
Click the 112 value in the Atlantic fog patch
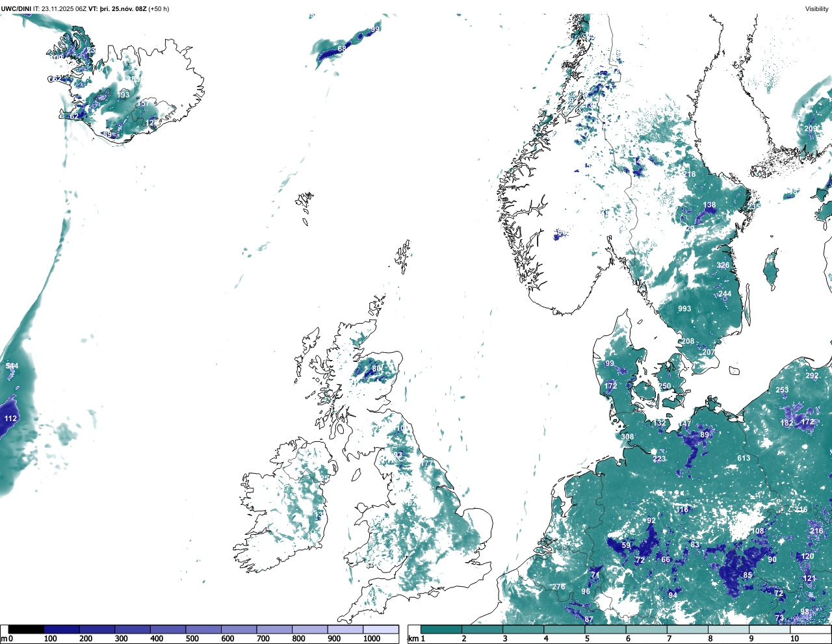[x=10, y=419]
